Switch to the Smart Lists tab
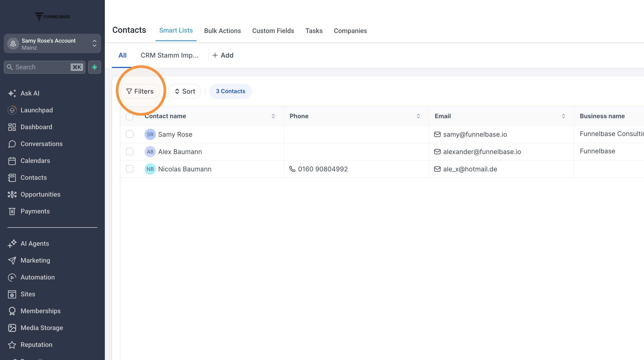This screenshot has height=360, width=644. pyautogui.click(x=176, y=30)
